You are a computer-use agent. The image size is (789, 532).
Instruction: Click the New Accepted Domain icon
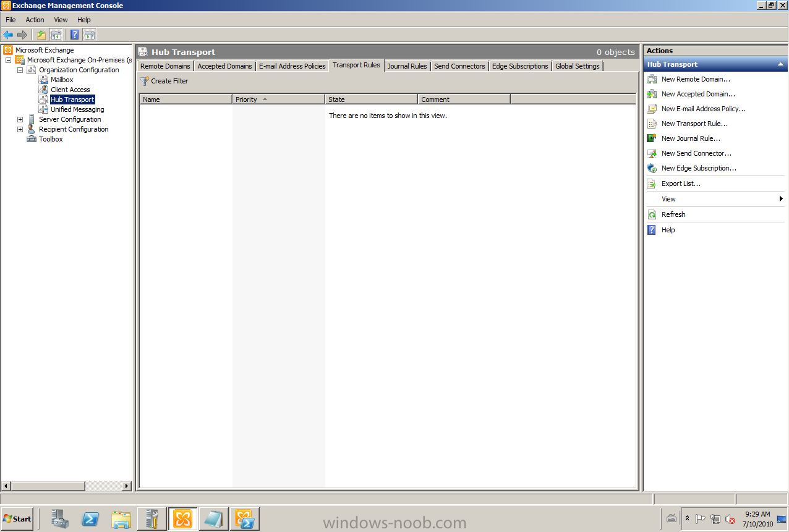[x=652, y=94]
